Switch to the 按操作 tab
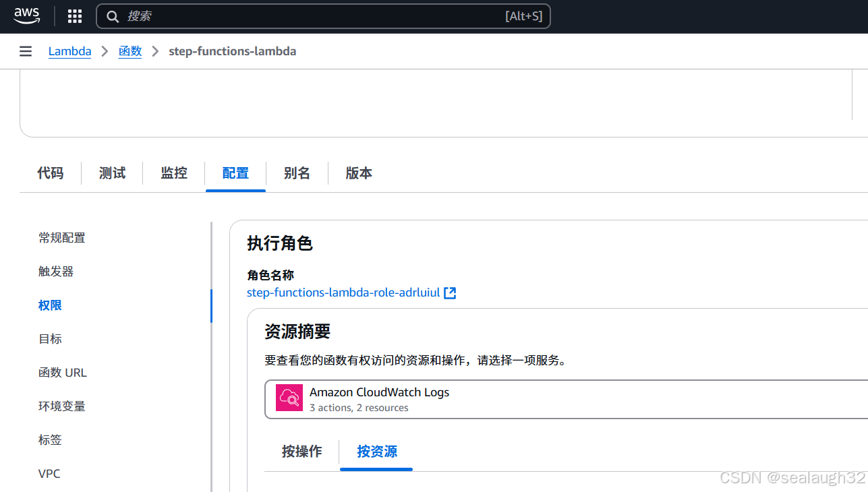 [301, 452]
